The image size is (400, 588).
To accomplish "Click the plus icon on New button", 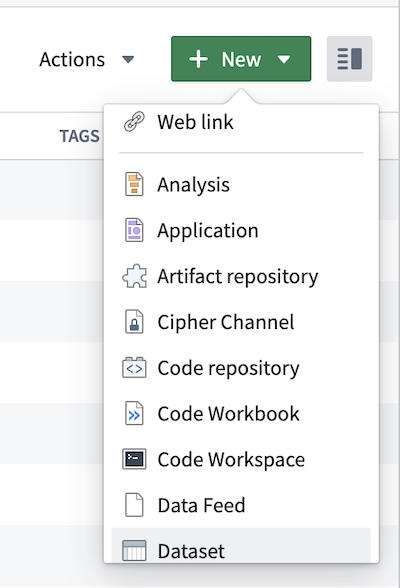I will point(198,59).
